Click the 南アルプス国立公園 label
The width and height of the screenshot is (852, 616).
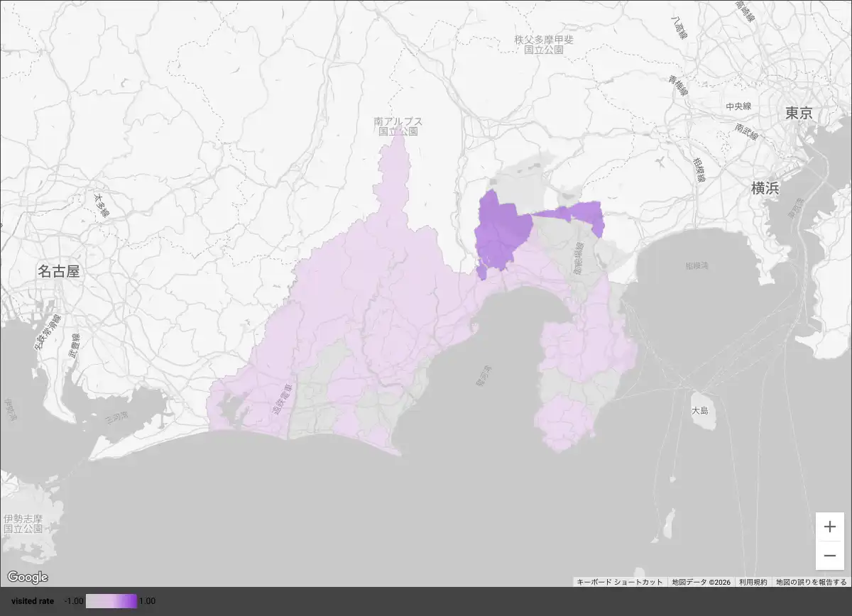[398, 126]
